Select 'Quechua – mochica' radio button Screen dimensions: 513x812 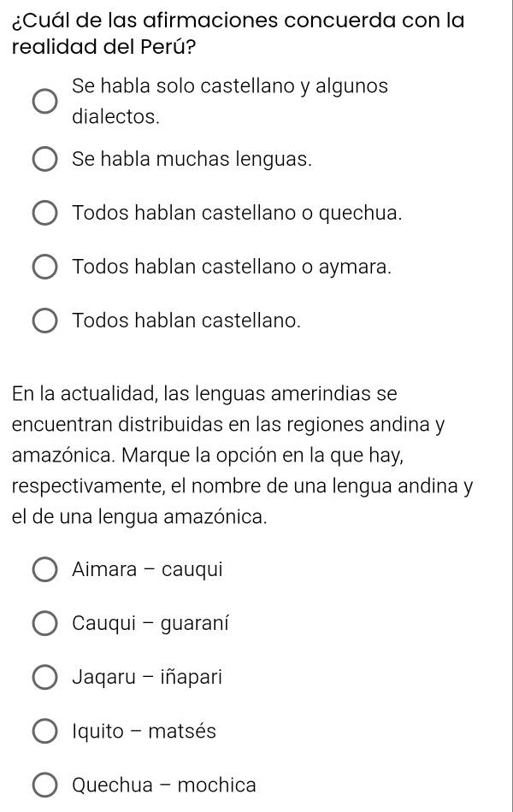click(45, 785)
